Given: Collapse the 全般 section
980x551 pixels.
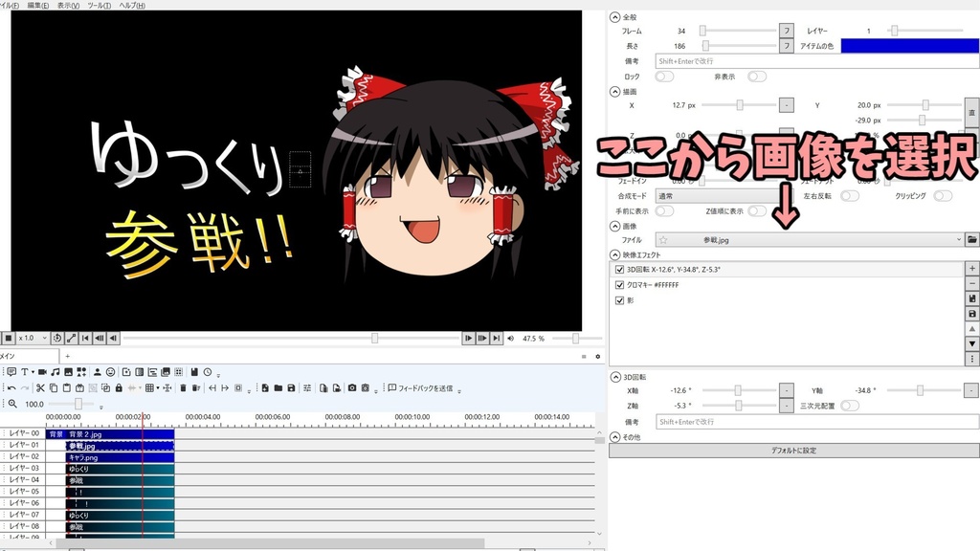Looking at the screenshot, I should (615, 17).
